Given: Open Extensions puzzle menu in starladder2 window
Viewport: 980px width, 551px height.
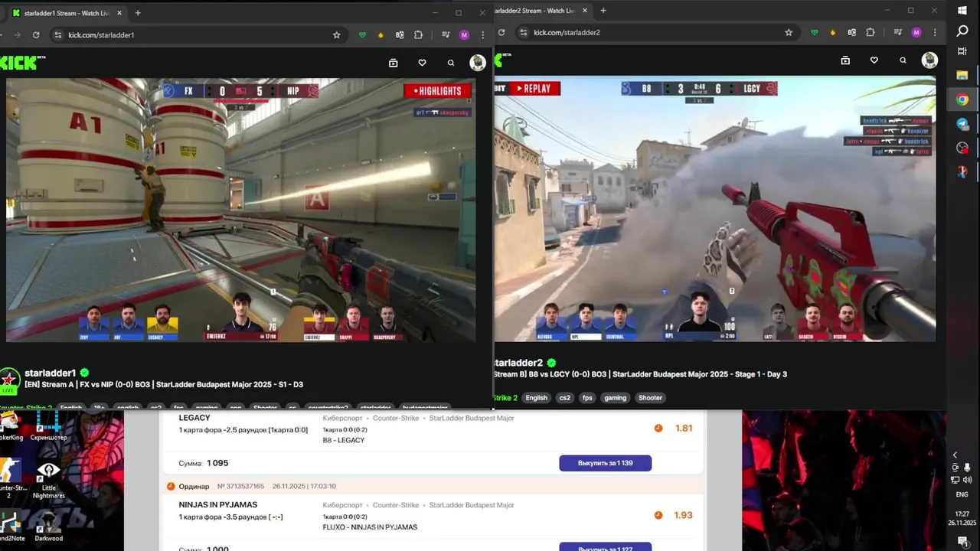Looking at the screenshot, I should click(871, 32).
